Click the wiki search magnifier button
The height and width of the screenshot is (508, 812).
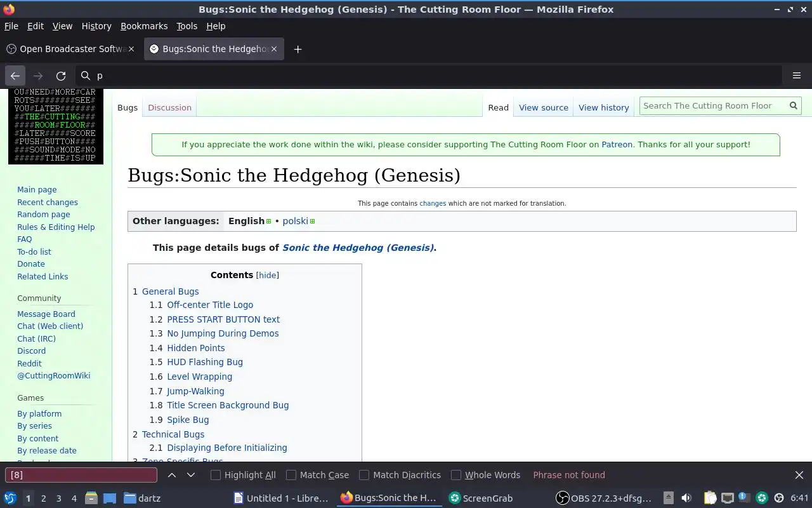[793, 106]
